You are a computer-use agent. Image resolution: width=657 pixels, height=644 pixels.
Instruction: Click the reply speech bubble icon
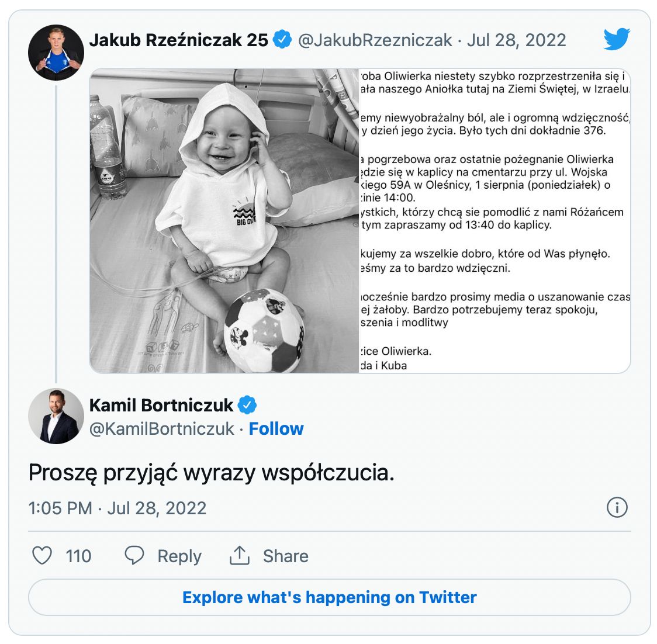tap(134, 556)
